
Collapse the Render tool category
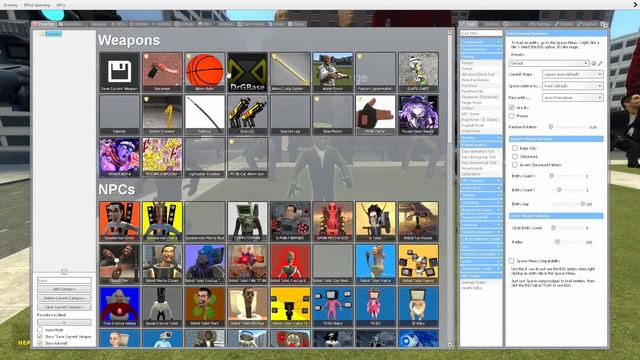click(481, 138)
